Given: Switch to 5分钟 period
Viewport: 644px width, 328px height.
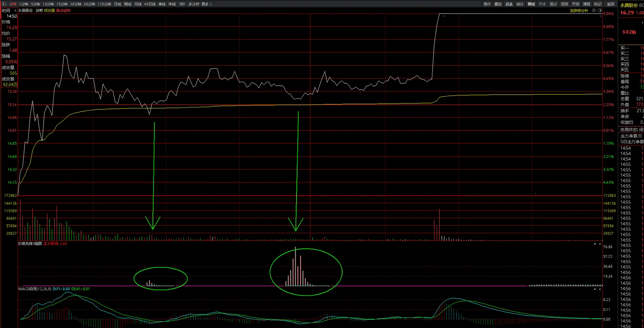Looking at the screenshot, I should pyautogui.click(x=35, y=4).
